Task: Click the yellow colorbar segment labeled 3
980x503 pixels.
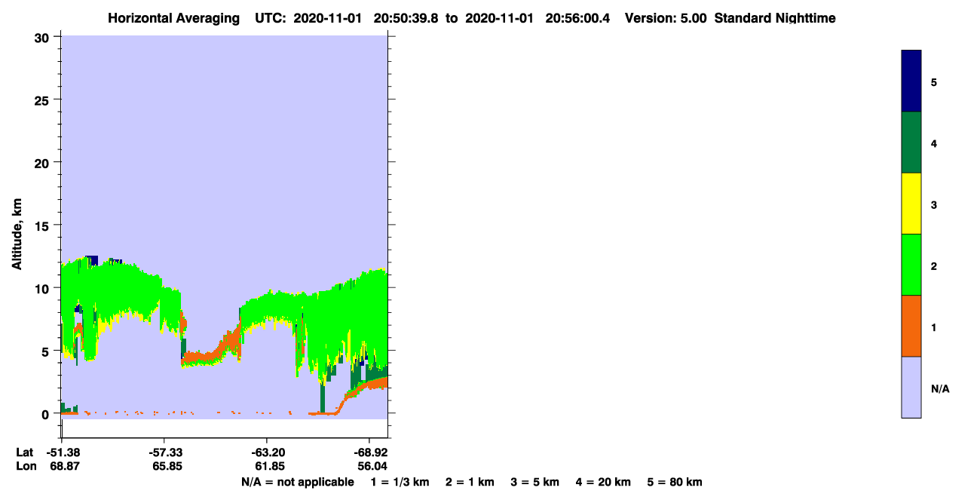Action: [911, 204]
